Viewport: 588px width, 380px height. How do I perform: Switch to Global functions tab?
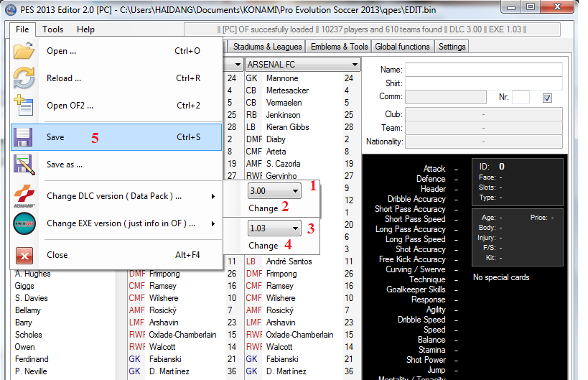[x=402, y=47]
